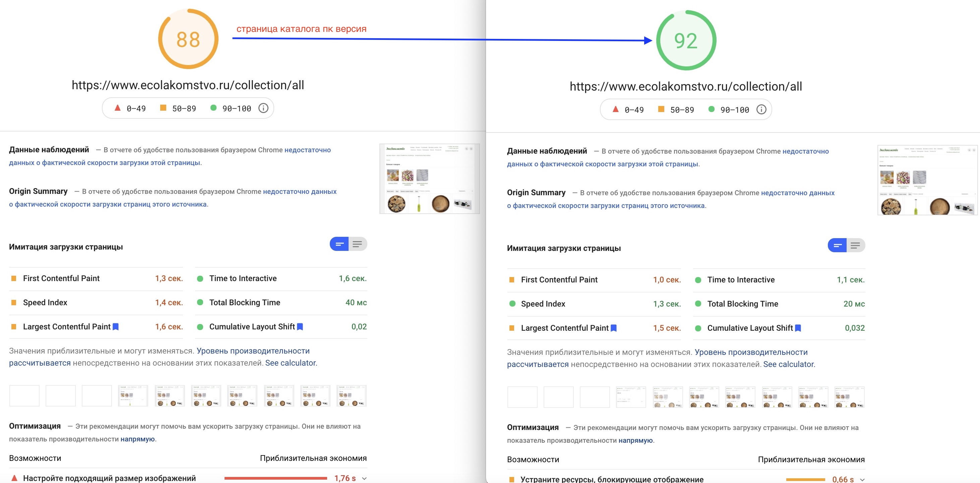Click bookmark icon next to left Cumulative Layout Shift

pyautogui.click(x=300, y=327)
